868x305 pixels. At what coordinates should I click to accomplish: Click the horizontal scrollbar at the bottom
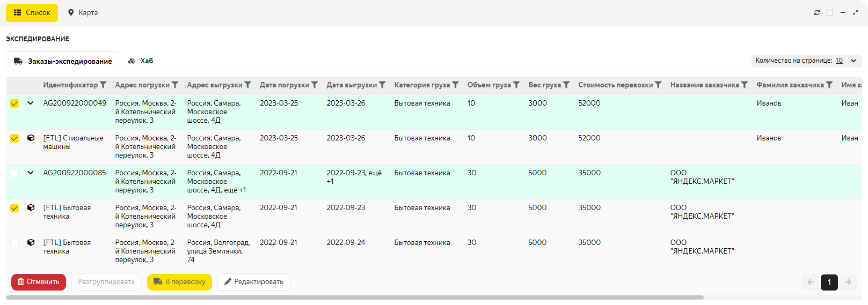pos(354,297)
